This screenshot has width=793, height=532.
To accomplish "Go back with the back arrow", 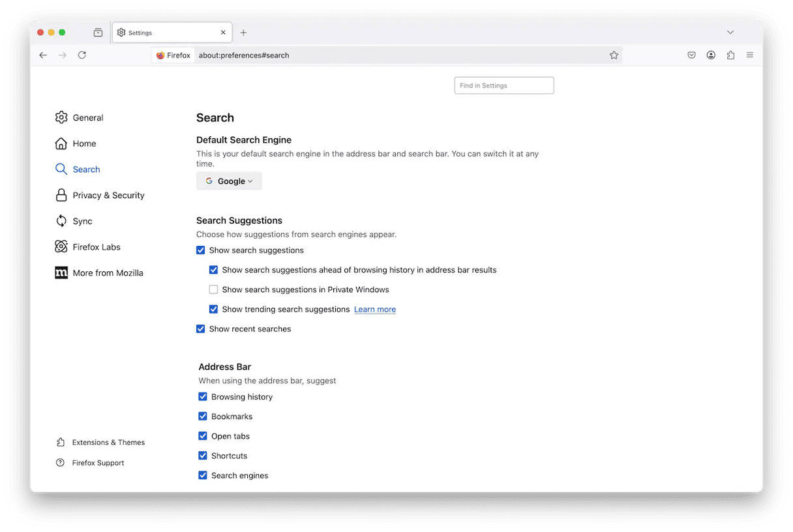I will pyautogui.click(x=43, y=55).
